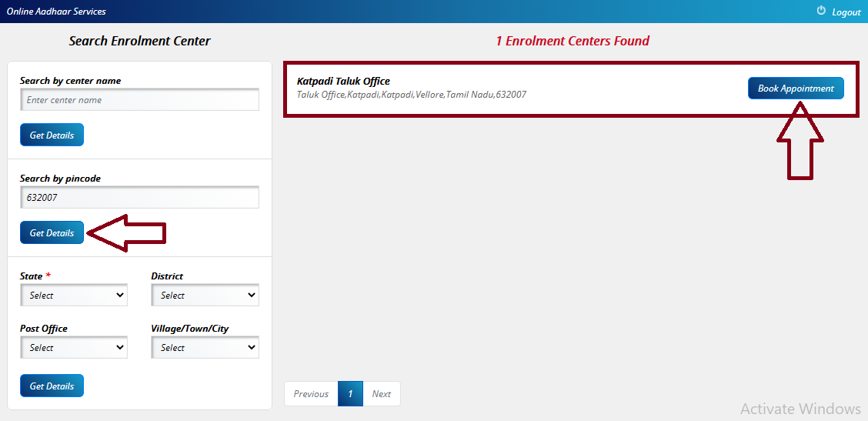Expand the Post Office dropdown
This screenshot has width=868, height=421.
pyautogui.click(x=74, y=347)
